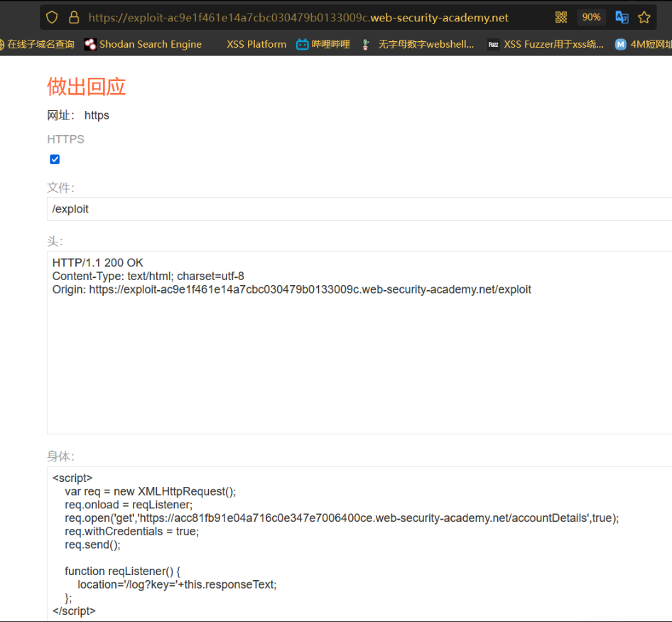Open the QR code icon in address bar
The width and height of the screenshot is (672, 622).
561,17
